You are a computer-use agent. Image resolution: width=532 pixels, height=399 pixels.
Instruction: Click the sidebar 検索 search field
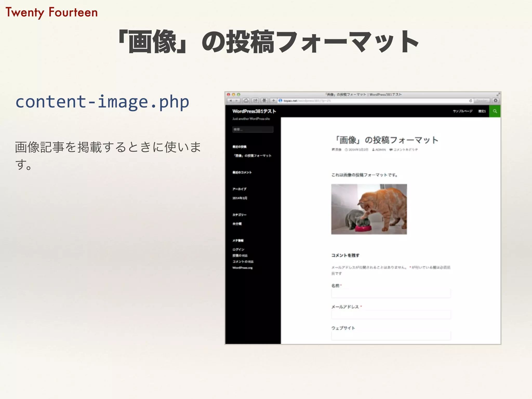point(253,129)
